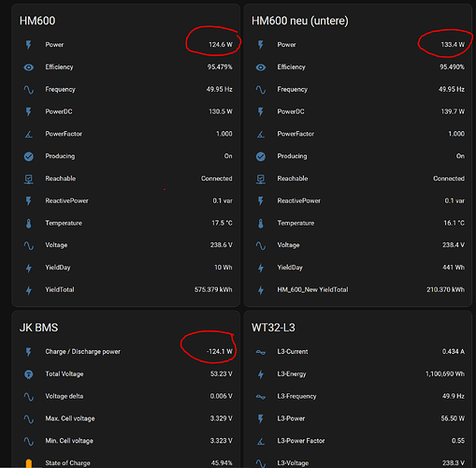Click the State of Charge battery icon
This screenshot has height=468, width=476.
pyautogui.click(x=29, y=463)
